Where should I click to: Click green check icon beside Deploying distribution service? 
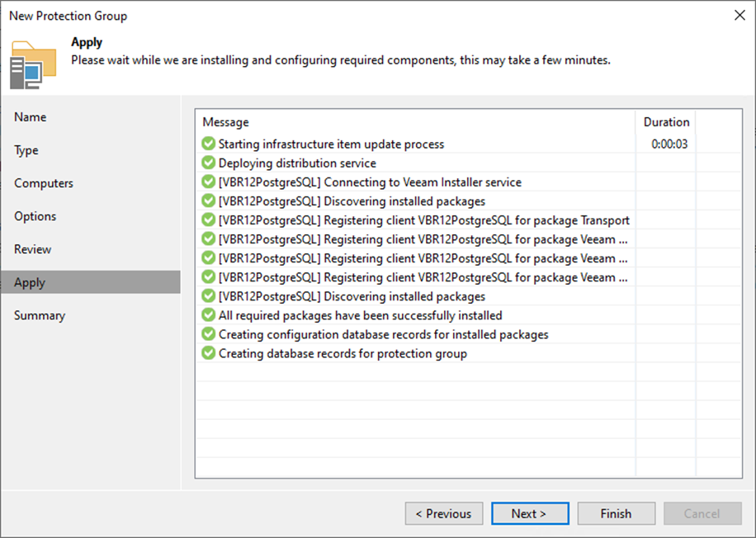click(x=209, y=163)
